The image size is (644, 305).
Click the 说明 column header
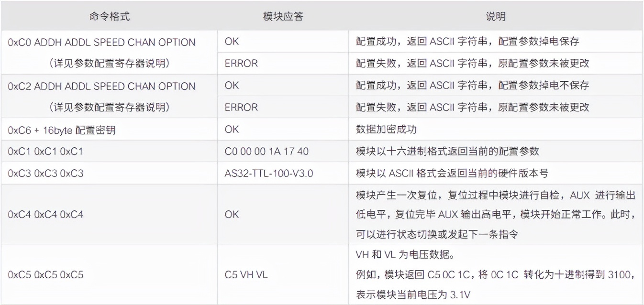coord(496,17)
